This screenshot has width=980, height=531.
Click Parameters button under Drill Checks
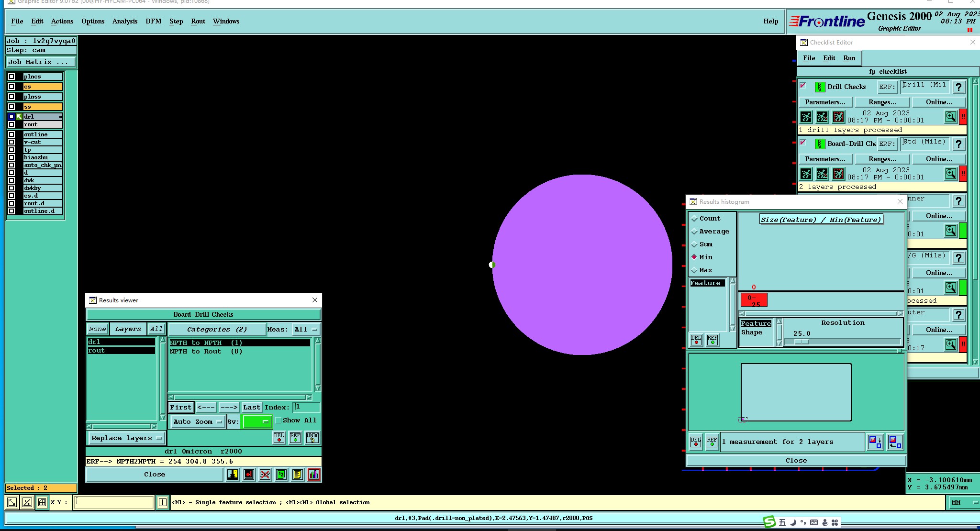tap(824, 102)
